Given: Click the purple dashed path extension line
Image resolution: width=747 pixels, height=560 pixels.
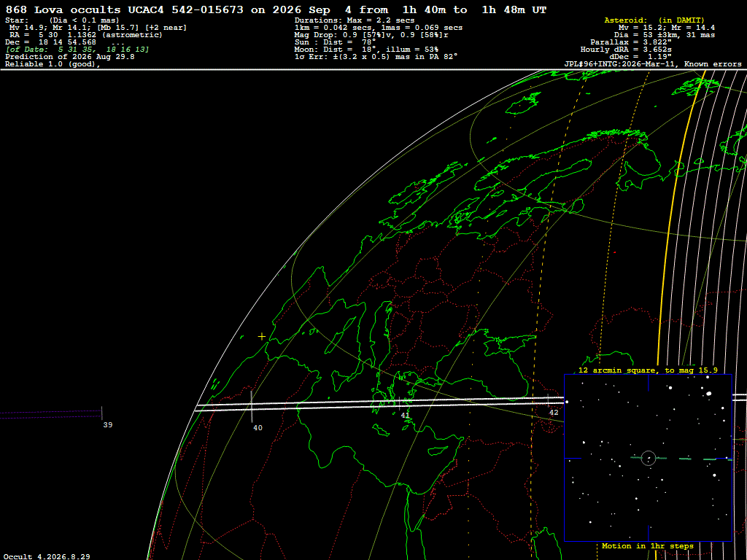Looking at the screenshot, I should click(x=50, y=414).
